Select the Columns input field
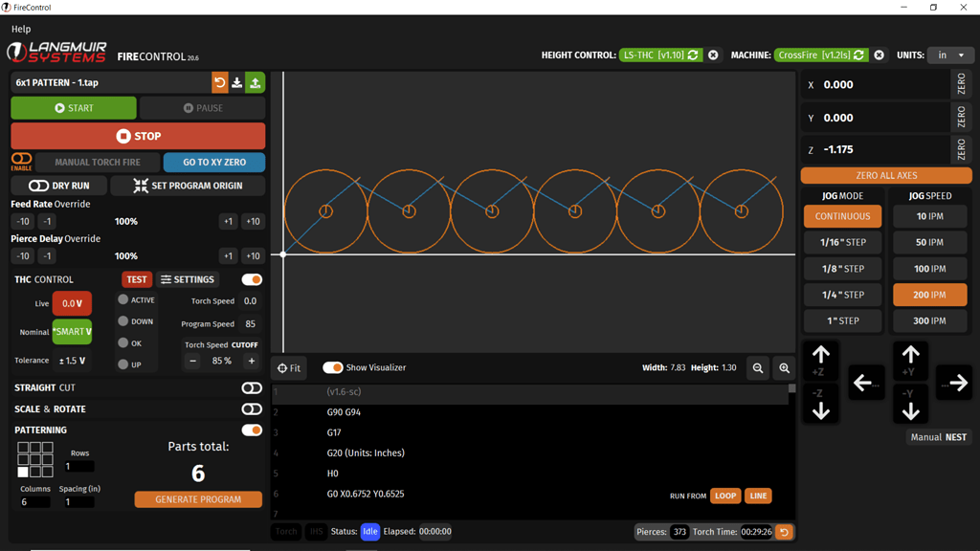 (36, 500)
